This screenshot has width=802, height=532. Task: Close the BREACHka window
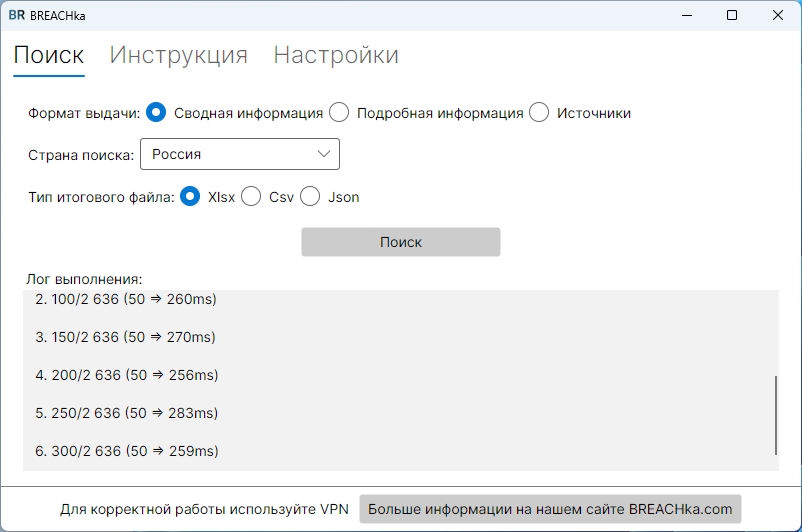coord(777,15)
